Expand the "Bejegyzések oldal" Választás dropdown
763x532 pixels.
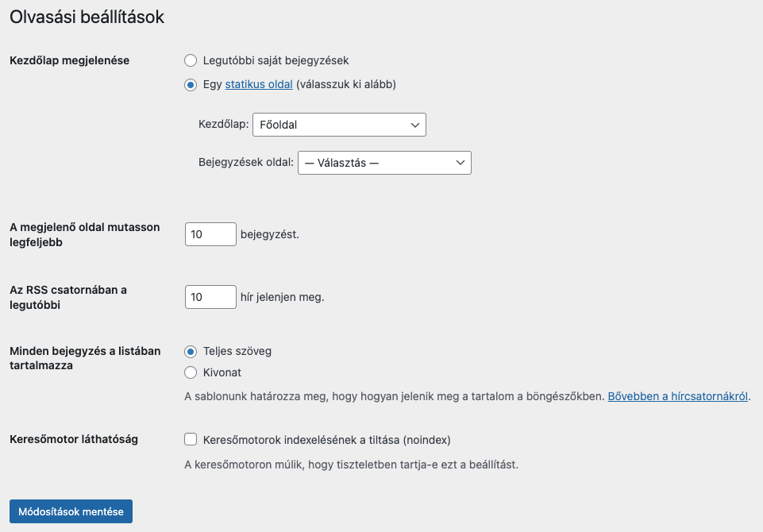point(384,163)
